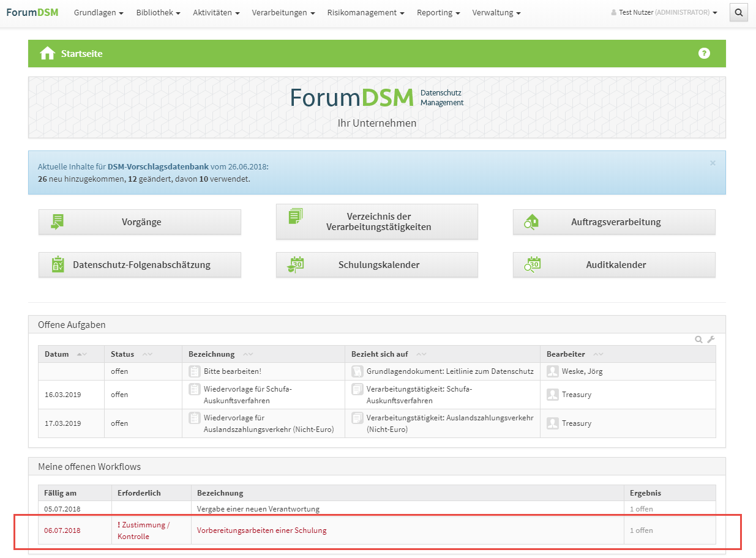Open the wrench settings icon in Offene Aufgaben

[x=711, y=340]
